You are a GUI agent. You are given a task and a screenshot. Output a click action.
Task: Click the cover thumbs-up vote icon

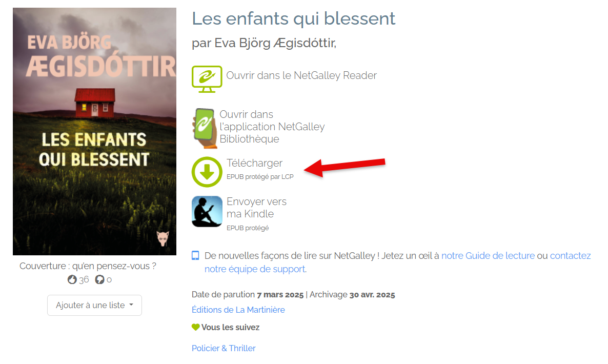[x=72, y=279]
